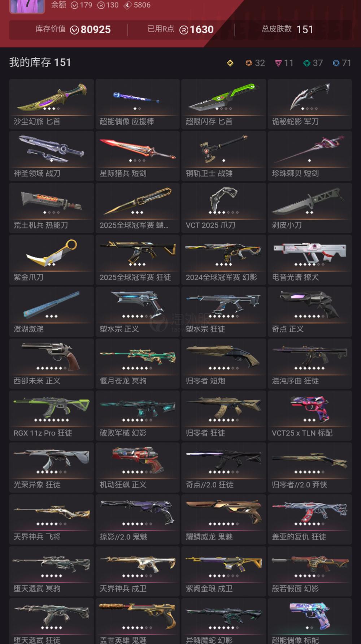The width and height of the screenshot is (361, 644).
Task: Open the 紫金爪刀 karambit card
Action: (51, 260)
